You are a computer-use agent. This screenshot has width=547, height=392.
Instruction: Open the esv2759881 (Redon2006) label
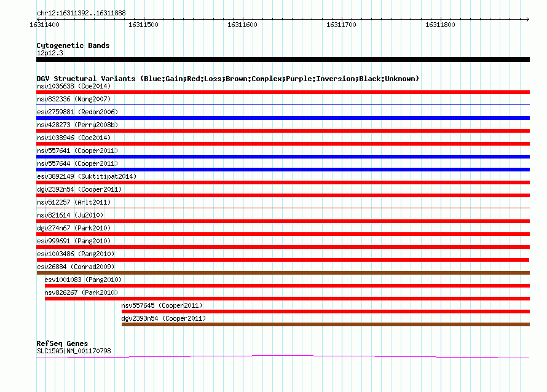tap(77, 112)
